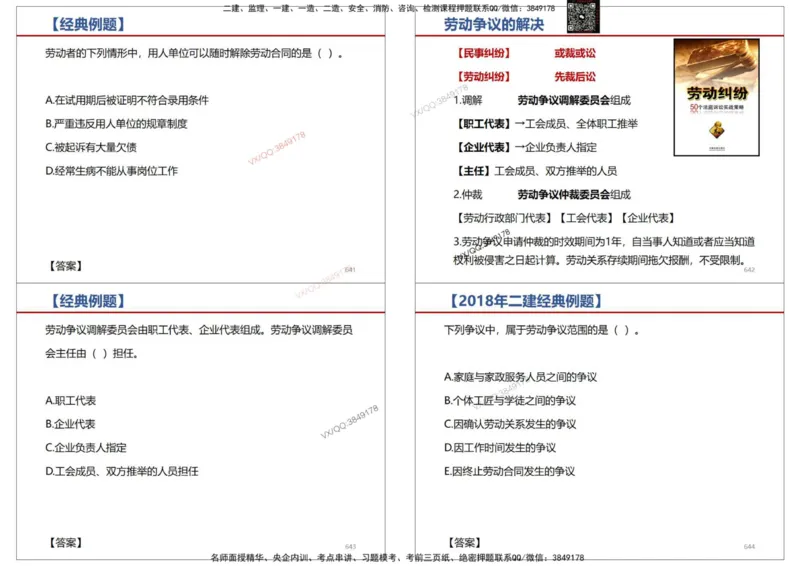Click the 【答案】 label on slide 643

[65, 543]
